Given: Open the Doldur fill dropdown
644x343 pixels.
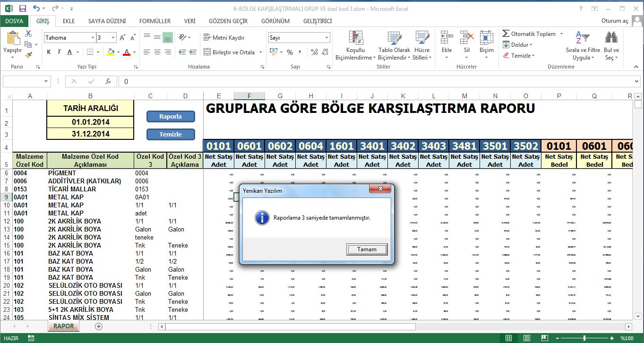Looking at the screenshot, I should click(x=517, y=45).
